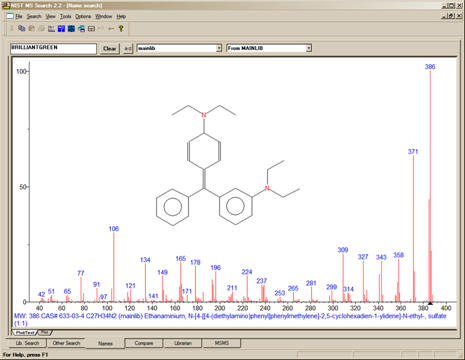Screen dimensions: 465x360
Task: Switch to the Librarian tab
Action: [183, 343]
